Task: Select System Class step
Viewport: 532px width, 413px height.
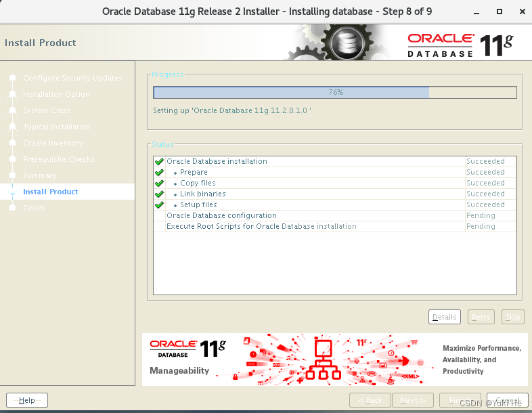Action: [x=47, y=110]
